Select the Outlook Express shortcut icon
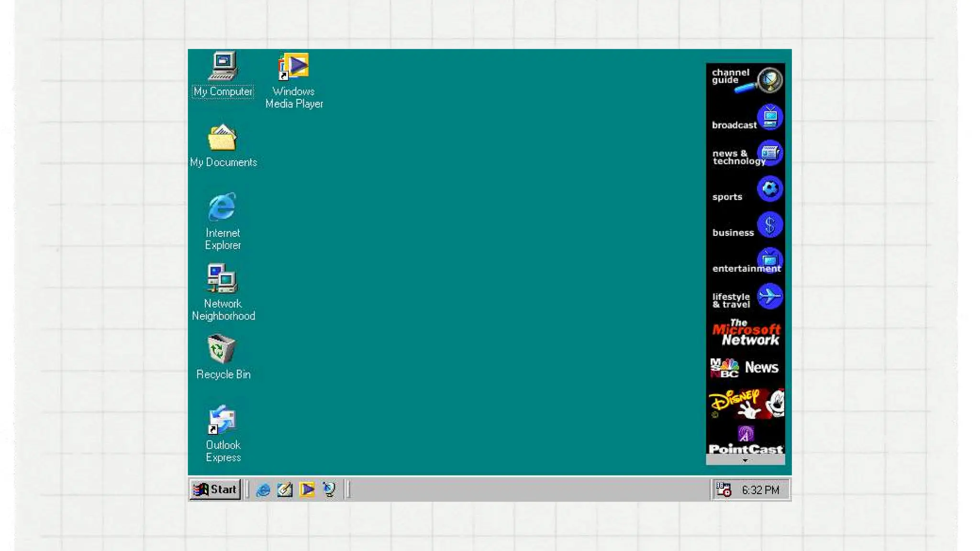This screenshot has height=551, width=980. [223, 420]
